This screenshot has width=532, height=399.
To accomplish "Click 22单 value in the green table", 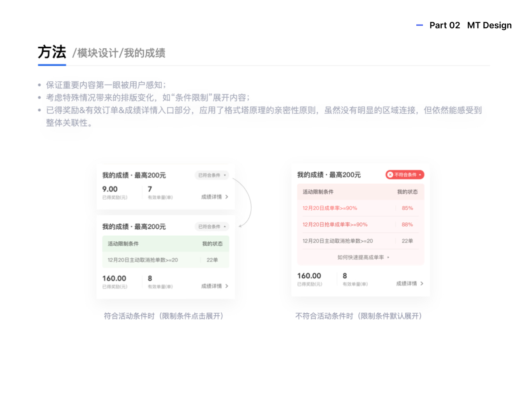I will [x=212, y=260].
